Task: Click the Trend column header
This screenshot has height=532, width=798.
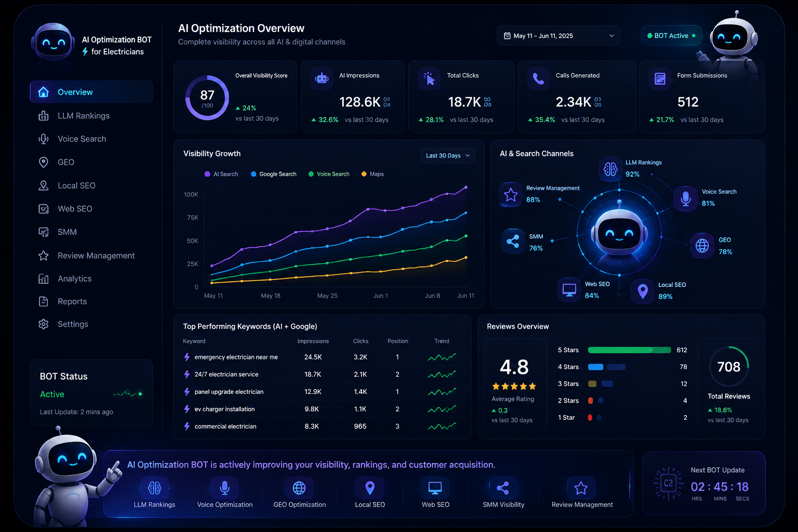Action: click(442, 341)
